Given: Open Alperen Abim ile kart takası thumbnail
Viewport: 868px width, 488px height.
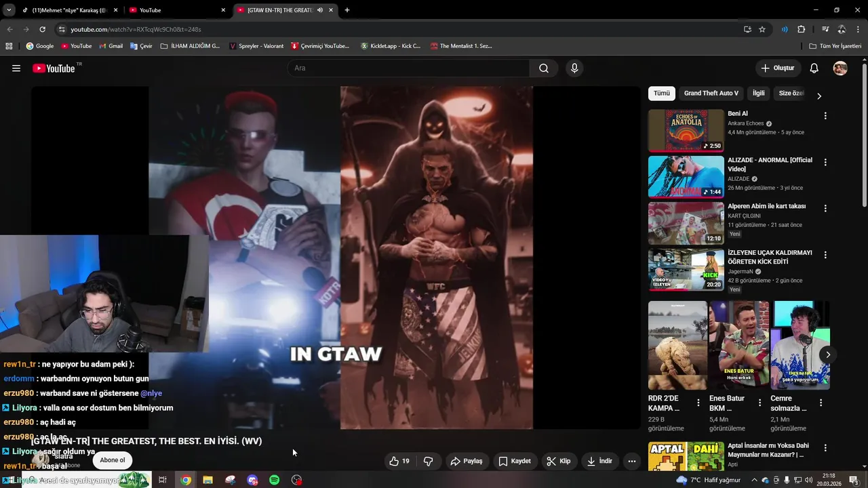Looking at the screenshot, I should 686,223.
